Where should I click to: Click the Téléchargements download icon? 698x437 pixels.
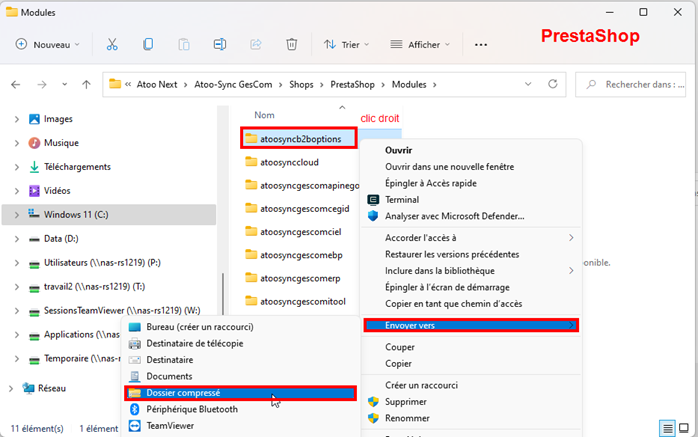pyautogui.click(x=34, y=167)
